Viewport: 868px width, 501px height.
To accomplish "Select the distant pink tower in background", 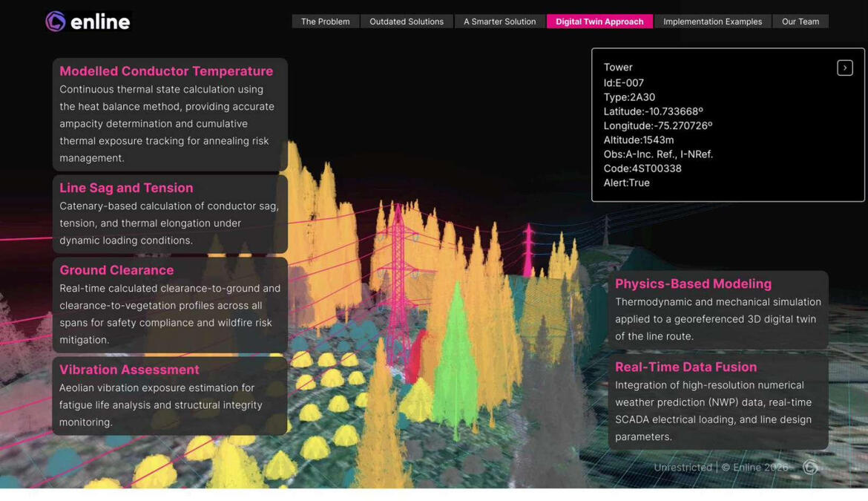I will pyautogui.click(x=529, y=249).
